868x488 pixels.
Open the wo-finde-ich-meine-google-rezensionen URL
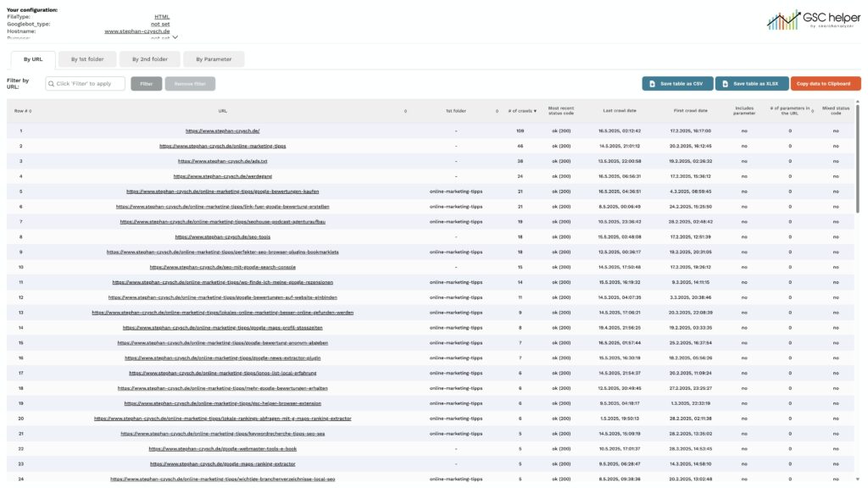223,282
